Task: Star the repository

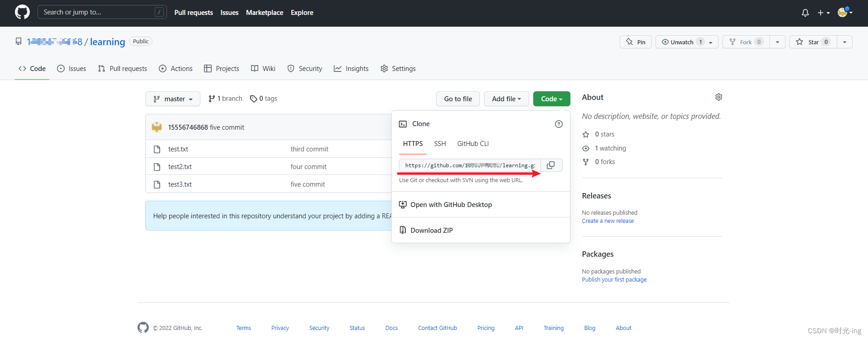Action: [813, 42]
